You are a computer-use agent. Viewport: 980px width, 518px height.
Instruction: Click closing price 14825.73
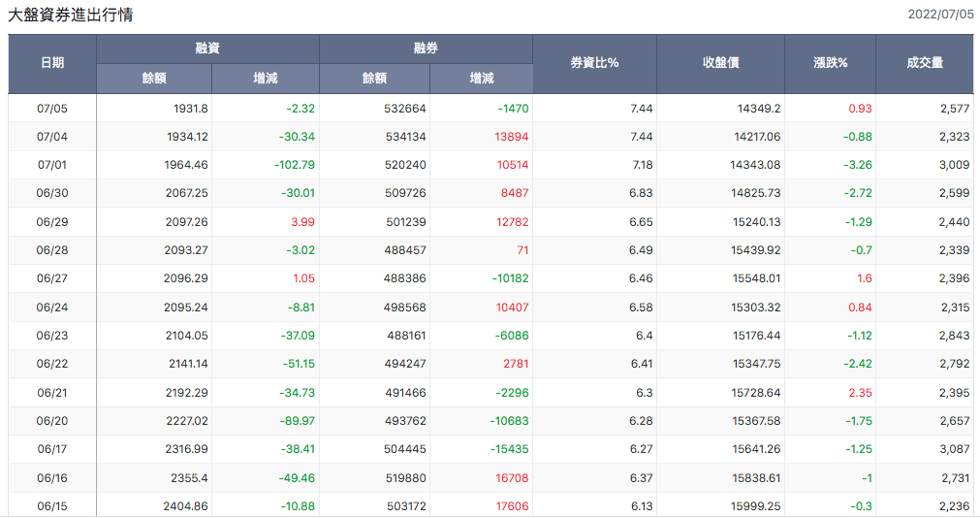click(756, 193)
